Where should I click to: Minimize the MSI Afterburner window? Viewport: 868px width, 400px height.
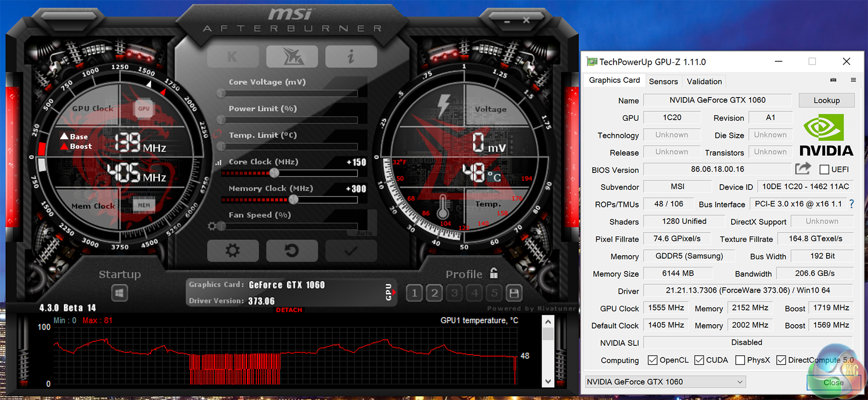tap(507, 21)
